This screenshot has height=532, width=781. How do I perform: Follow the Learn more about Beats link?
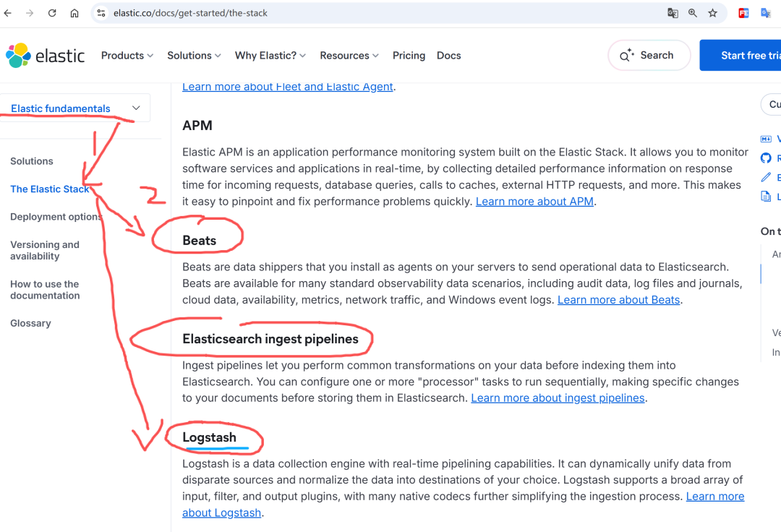(x=618, y=300)
